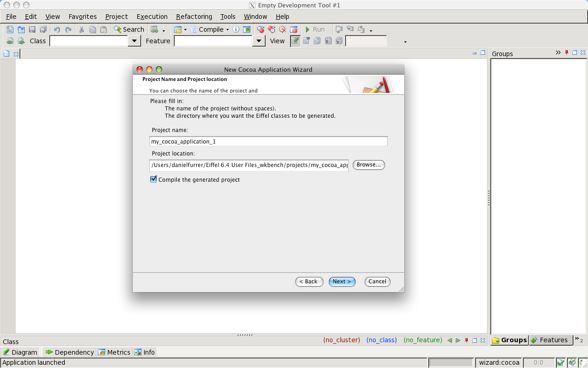Screen dimensions: 588x368
Task: Click the breakpoints window icon
Action: point(294,29)
